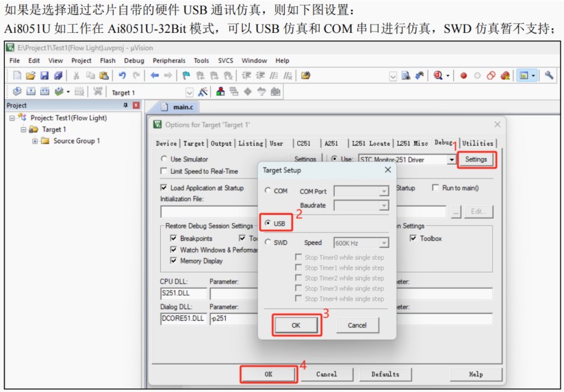564x392 pixels.
Task: Open the COM Port dropdown
Action: (x=384, y=191)
